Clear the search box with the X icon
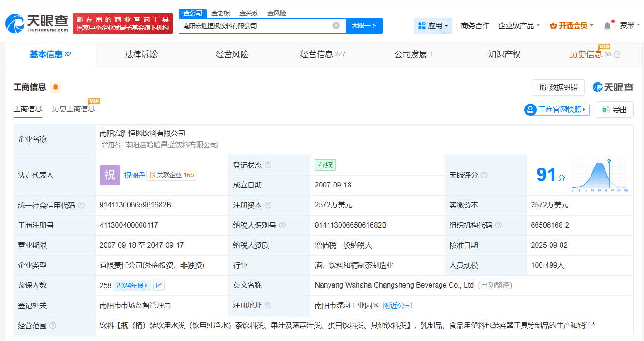Viewport: 644px width, 341px height. coord(336,26)
